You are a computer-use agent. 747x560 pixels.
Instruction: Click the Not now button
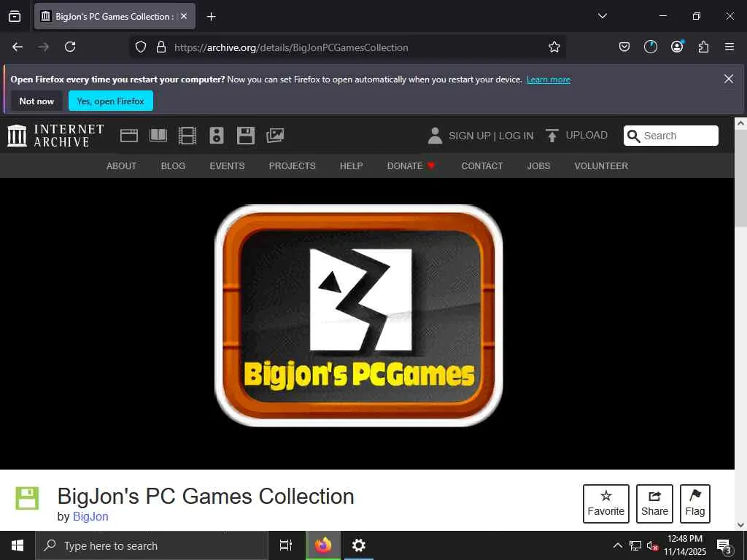(36, 101)
